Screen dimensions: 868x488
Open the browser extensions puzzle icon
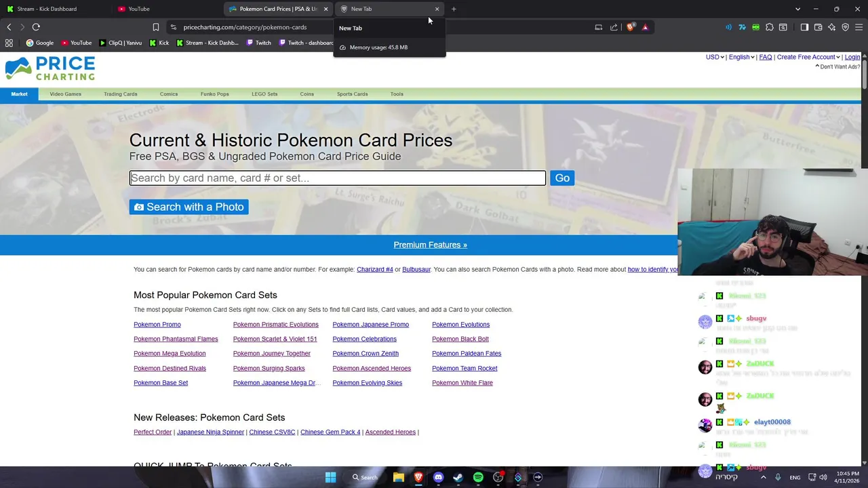click(x=769, y=27)
